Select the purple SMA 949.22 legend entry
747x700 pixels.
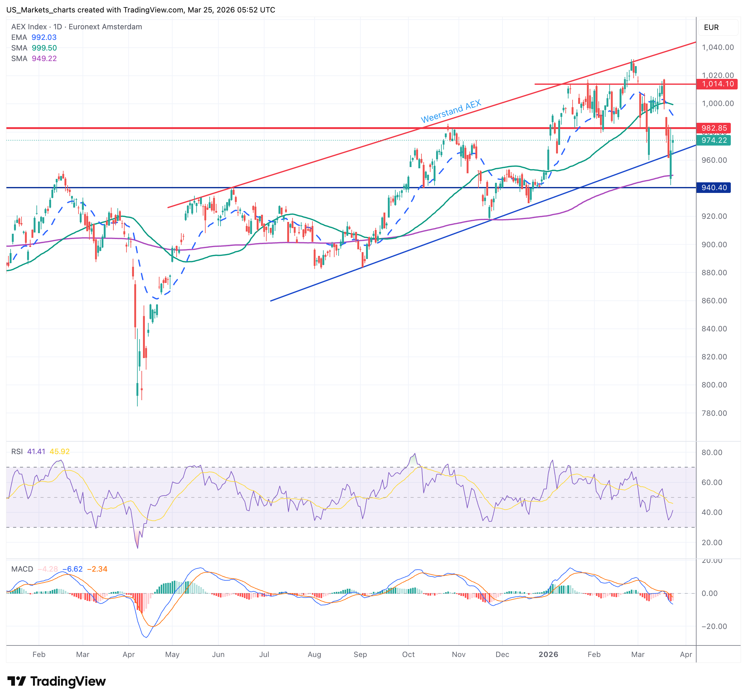pos(34,58)
